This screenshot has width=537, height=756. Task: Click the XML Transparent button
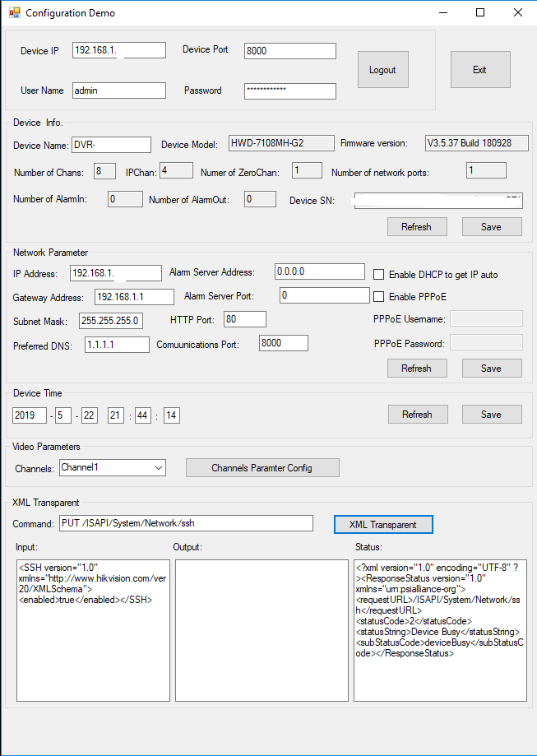[382, 524]
